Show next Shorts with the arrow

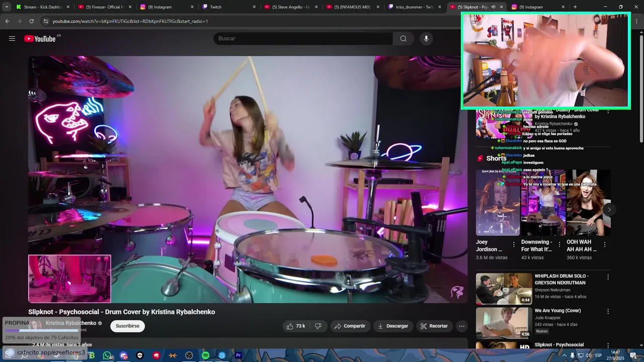tap(609, 210)
